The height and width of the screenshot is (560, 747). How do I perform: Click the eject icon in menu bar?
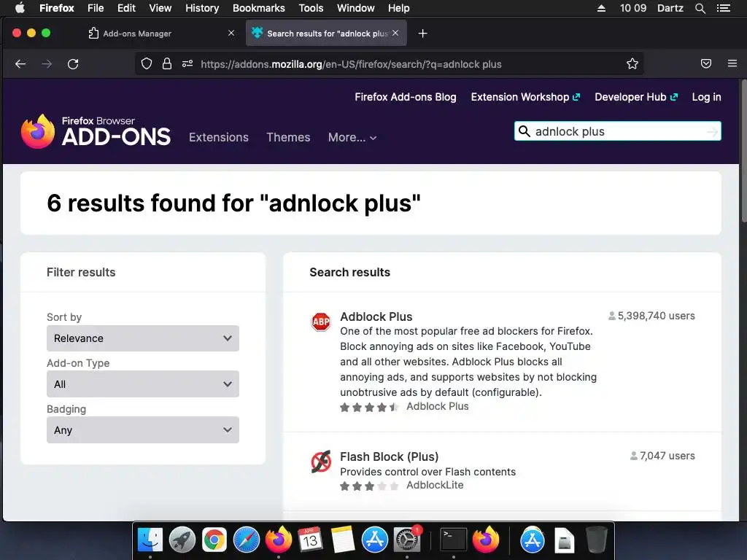[x=601, y=8]
